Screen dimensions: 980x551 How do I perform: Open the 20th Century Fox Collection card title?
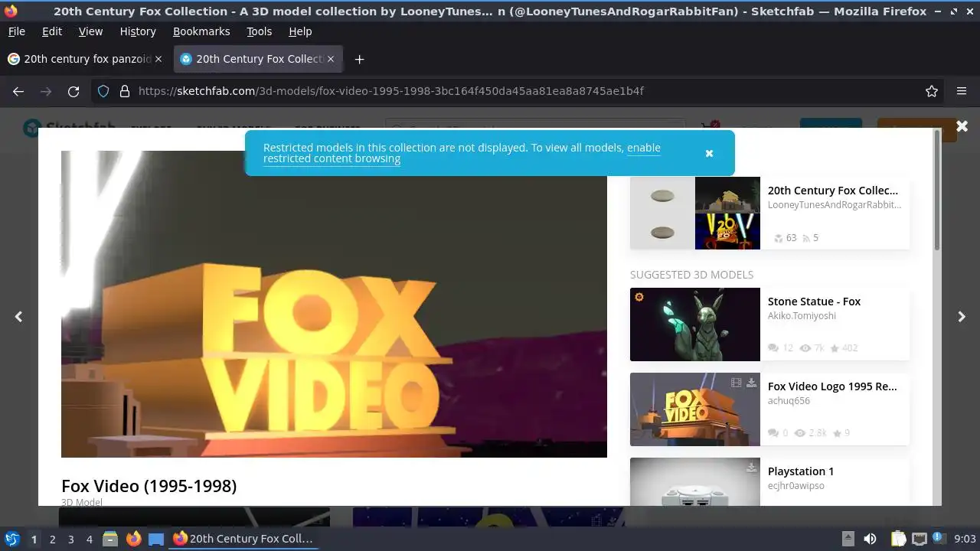833,191
